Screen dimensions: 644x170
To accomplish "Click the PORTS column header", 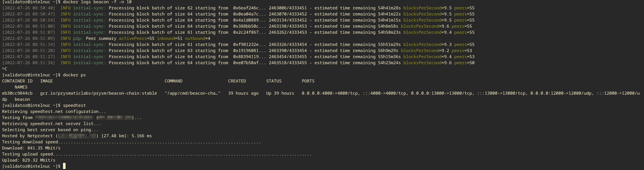I will (x=308, y=81).
